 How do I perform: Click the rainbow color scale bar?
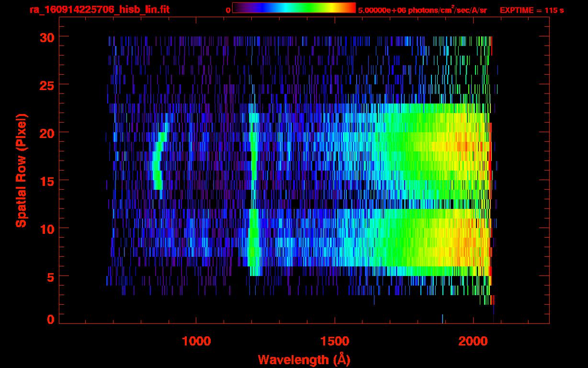[x=294, y=8]
